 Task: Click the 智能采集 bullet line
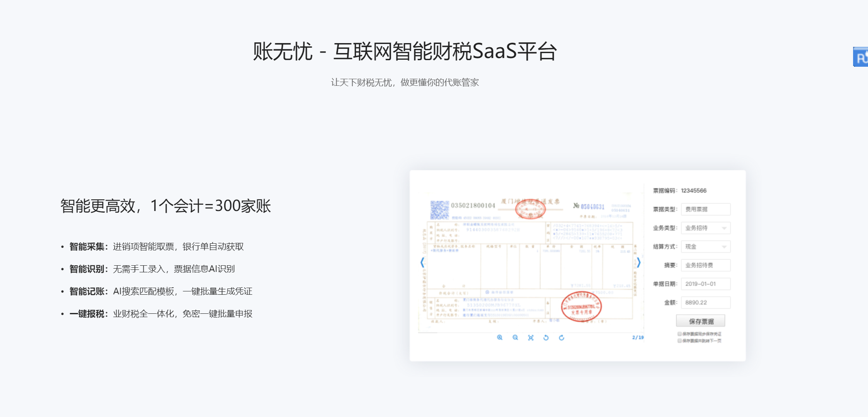156,247
